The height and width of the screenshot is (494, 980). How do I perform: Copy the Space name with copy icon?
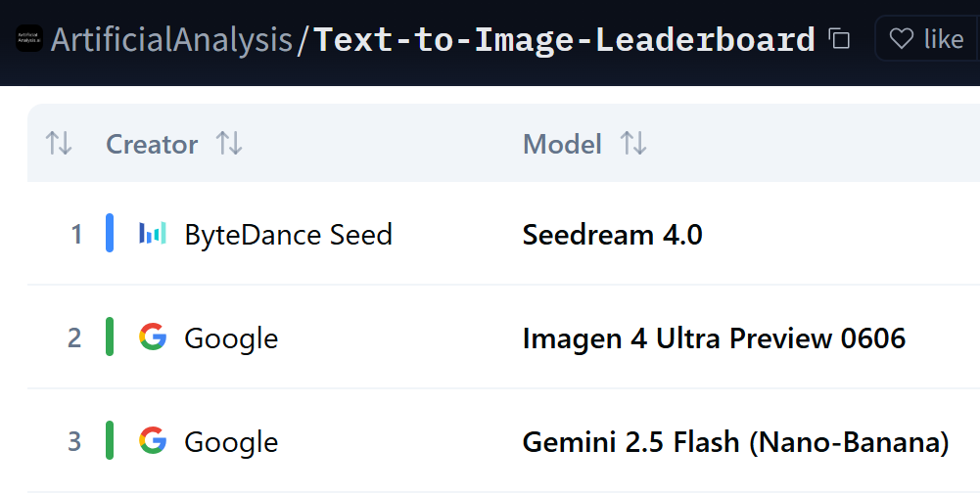coord(839,39)
